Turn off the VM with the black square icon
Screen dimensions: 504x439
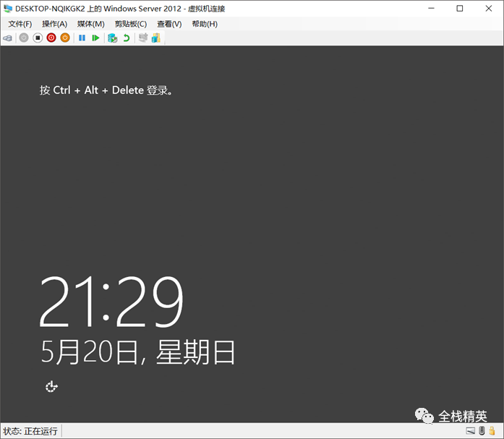pyautogui.click(x=38, y=38)
